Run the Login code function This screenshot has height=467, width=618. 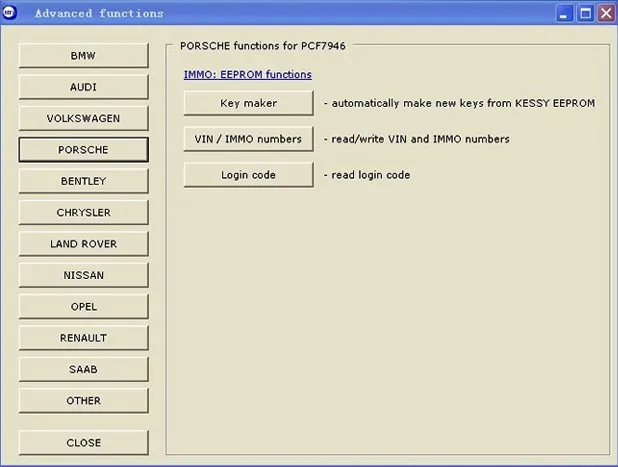point(249,175)
